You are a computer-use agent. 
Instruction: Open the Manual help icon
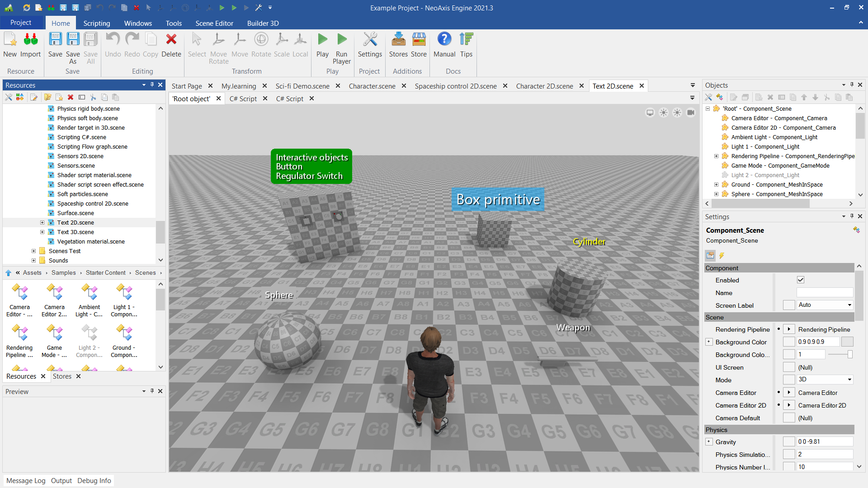444,40
